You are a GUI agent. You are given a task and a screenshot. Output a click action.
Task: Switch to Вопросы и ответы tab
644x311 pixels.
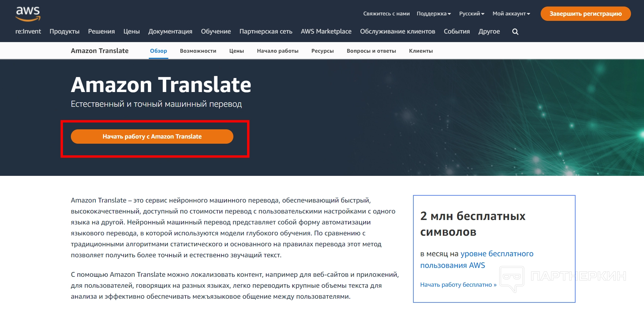(x=371, y=51)
